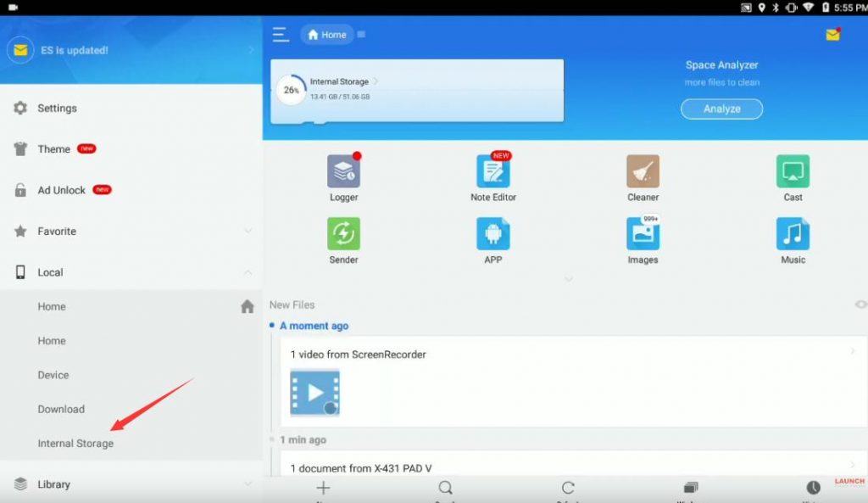Open the Note Editor icon
Viewport: 868px width, 503px height.
point(493,171)
